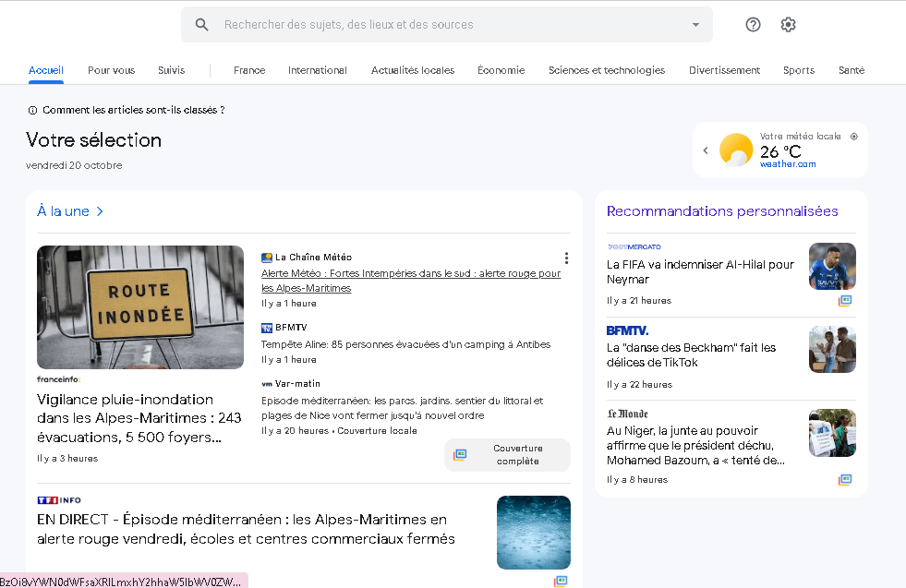This screenshot has width=906, height=588.
Task: Click the full coverage icon on the Neymar story
Action: point(843,300)
